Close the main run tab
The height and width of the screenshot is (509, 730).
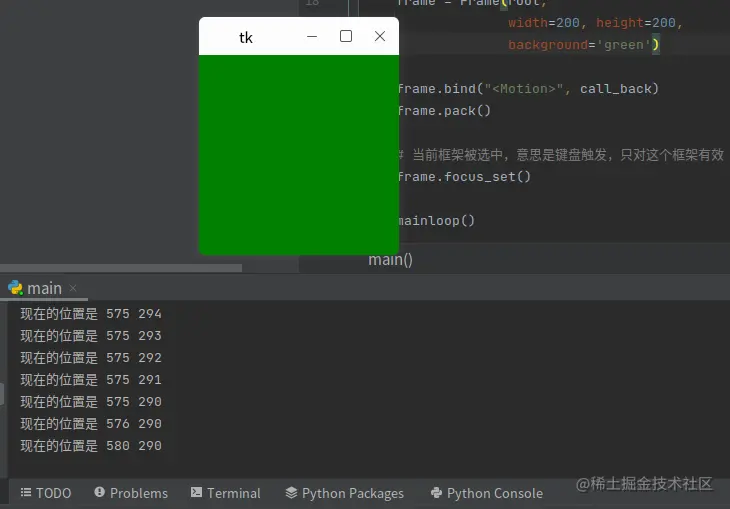pyautogui.click(x=73, y=288)
